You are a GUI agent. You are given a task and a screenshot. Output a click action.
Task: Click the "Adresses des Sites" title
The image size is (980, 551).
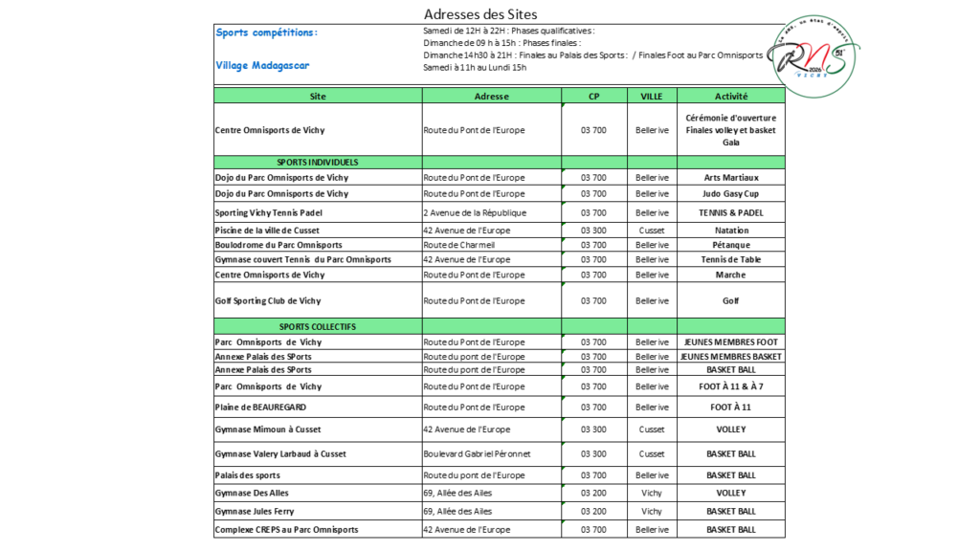pyautogui.click(x=480, y=13)
